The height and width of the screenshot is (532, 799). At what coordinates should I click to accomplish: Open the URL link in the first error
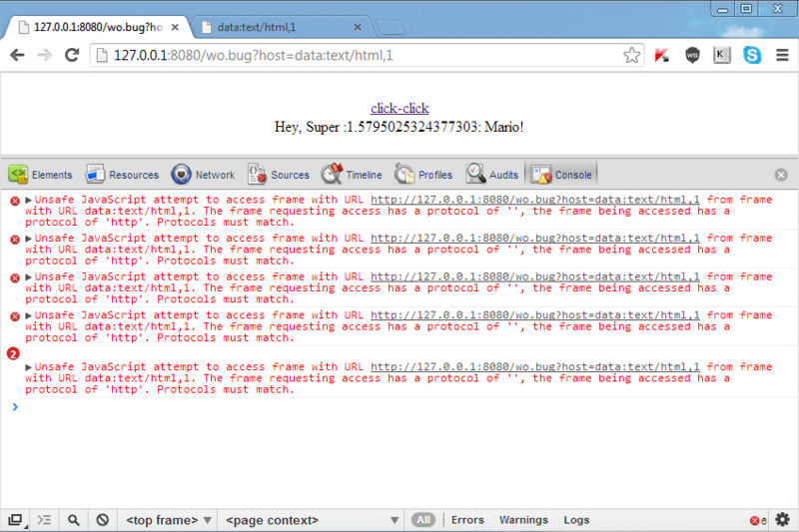(x=535, y=200)
